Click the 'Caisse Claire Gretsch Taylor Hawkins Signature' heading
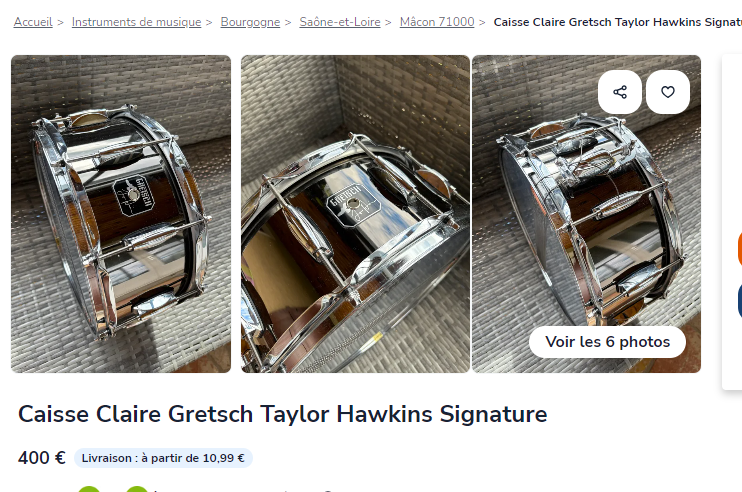Screen dimensions: 742x492 283,414
